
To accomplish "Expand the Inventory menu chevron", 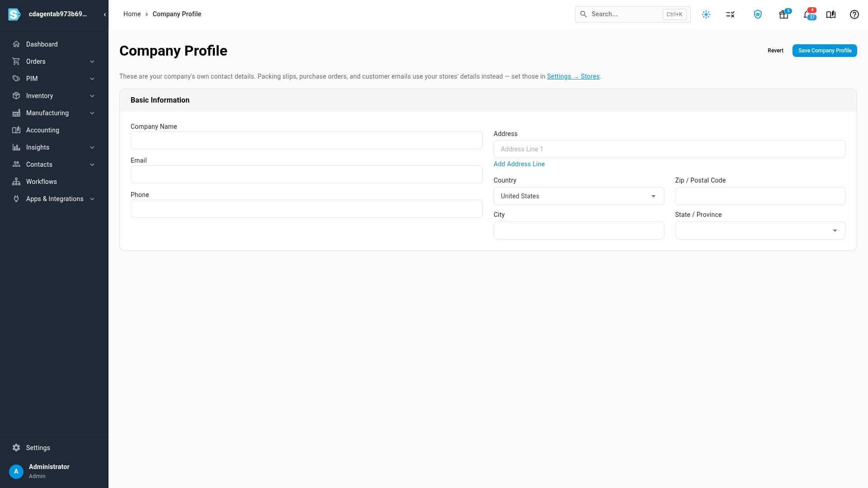I will 92,96.
